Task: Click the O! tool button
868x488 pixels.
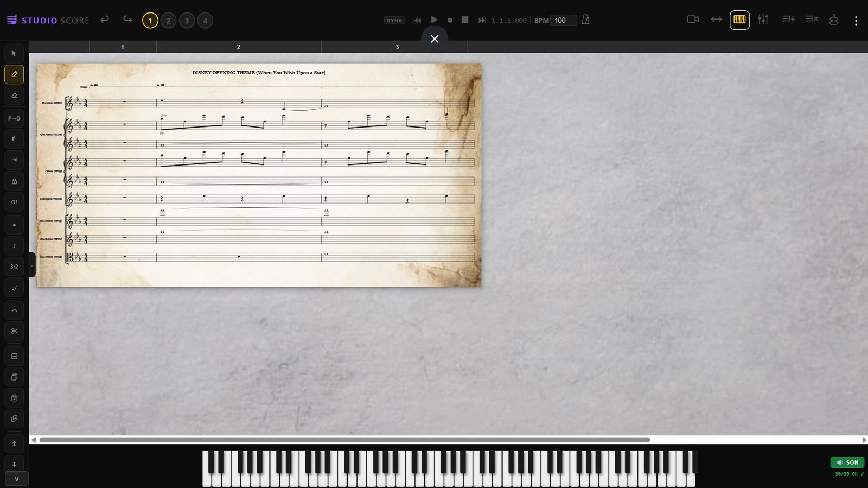Action: 14,202
